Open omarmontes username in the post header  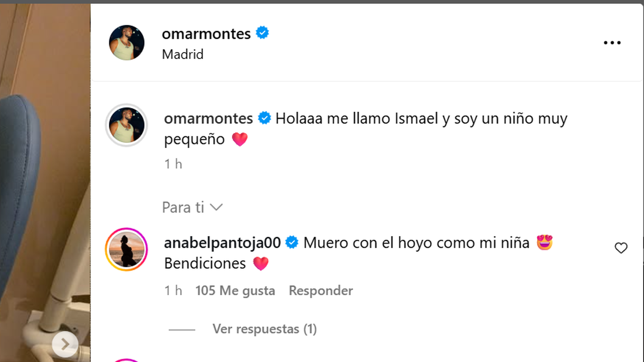(206, 34)
